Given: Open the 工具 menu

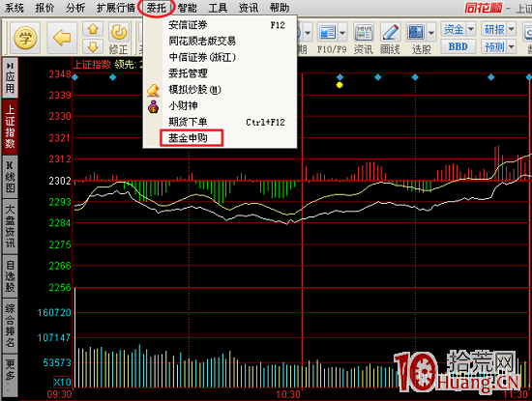Looking at the screenshot, I should click(x=218, y=8).
